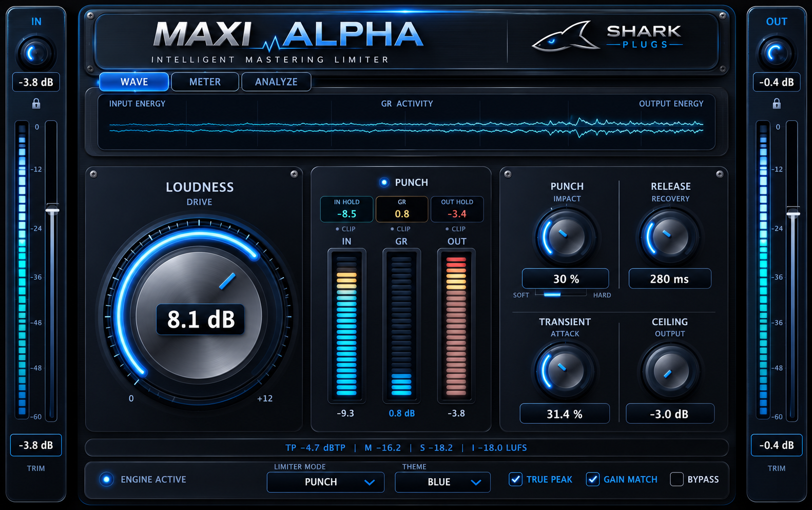Viewport: 812px width, 510px height.
Task: Click the right output LED meter column
Action: 763,269
